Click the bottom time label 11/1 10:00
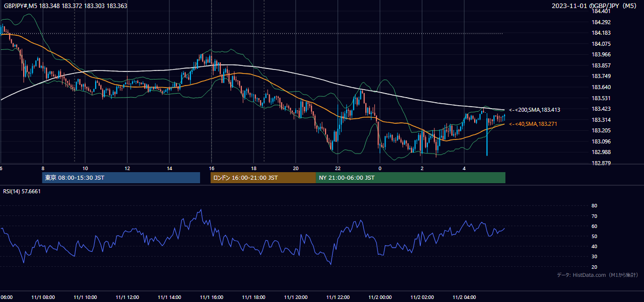Image resolution: width=644 pixels, height=302 pixels. [85, 297]
